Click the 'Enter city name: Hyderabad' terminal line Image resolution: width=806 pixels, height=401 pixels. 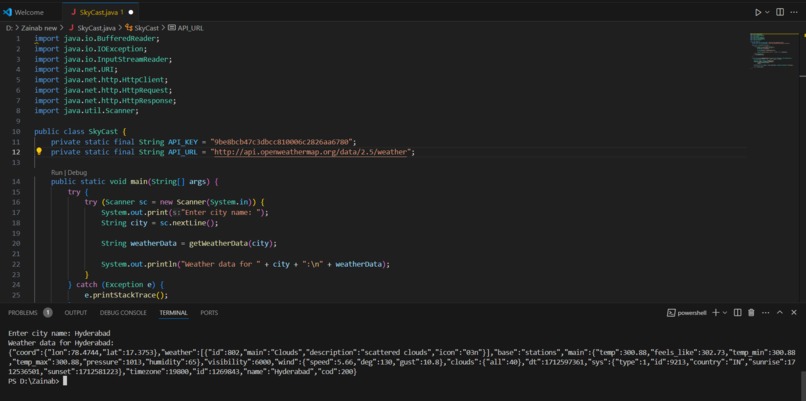pos(60,333)
